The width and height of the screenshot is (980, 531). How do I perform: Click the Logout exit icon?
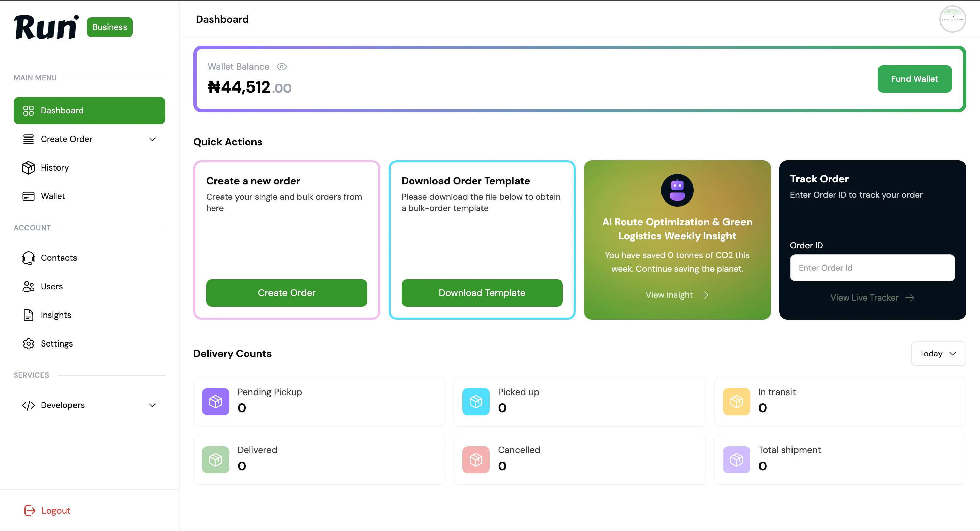tap(30, 511)
